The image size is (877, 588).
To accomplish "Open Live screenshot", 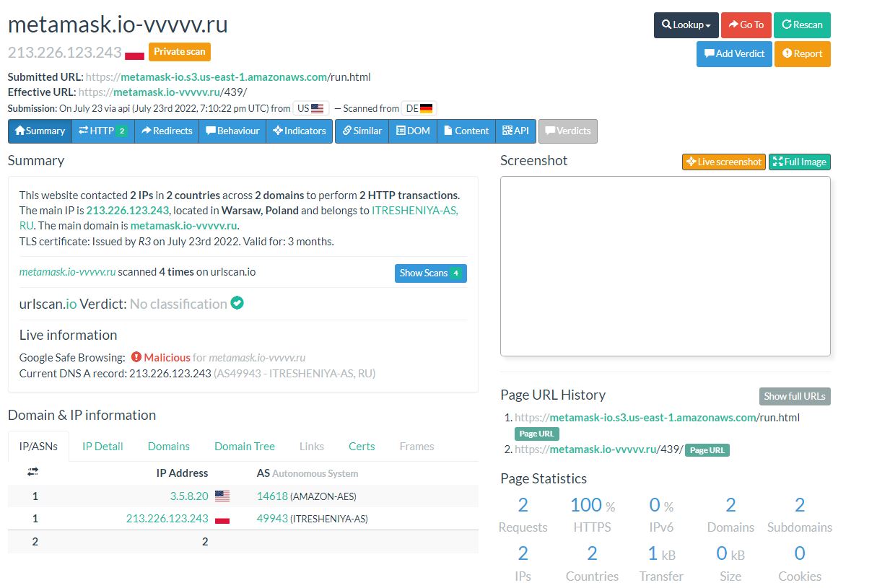I will click(723, 162).
